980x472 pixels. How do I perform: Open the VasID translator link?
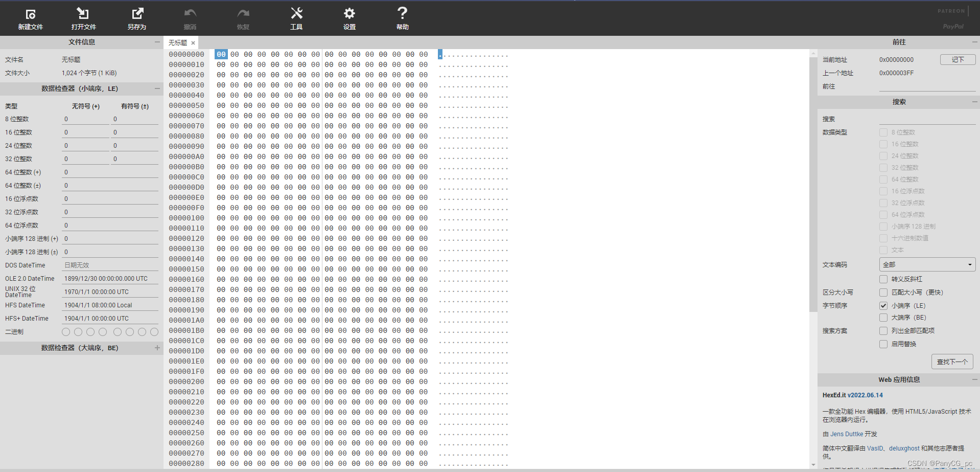pos(875,448)
